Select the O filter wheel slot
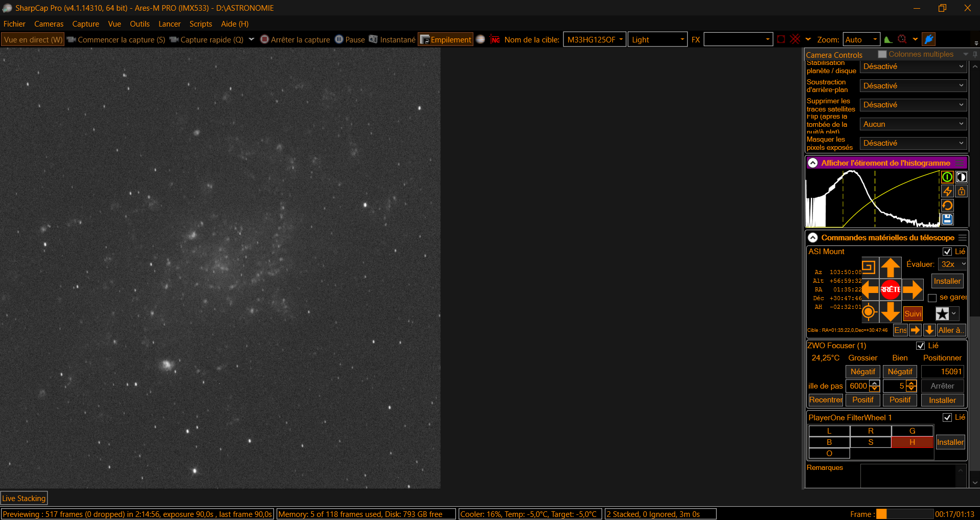980x520 pixels. point(829,454)
